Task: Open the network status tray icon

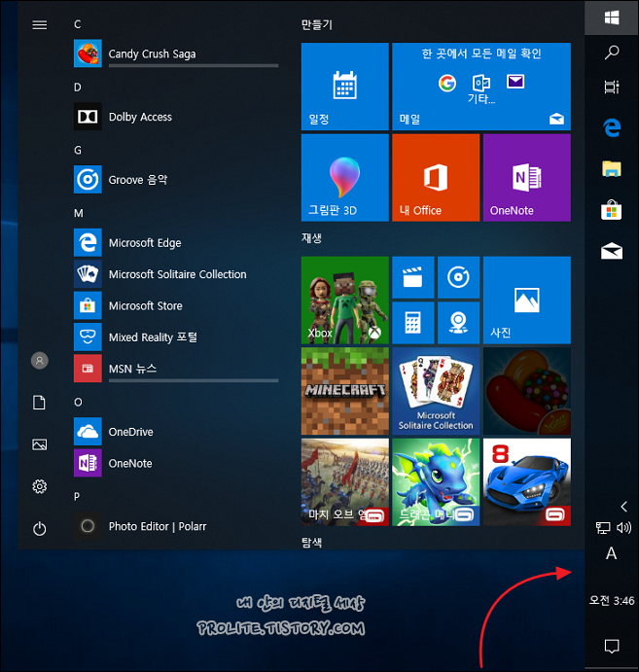Action: (x=603, y=527)
